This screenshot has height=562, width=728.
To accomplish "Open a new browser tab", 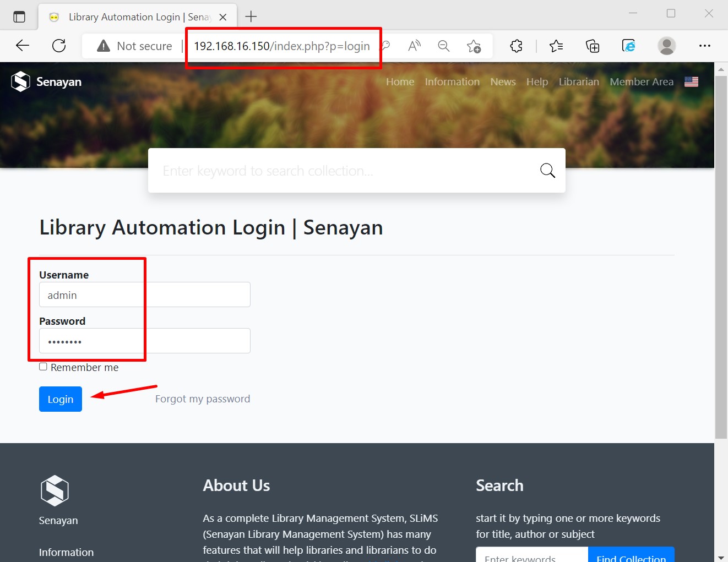I will 251,17.
